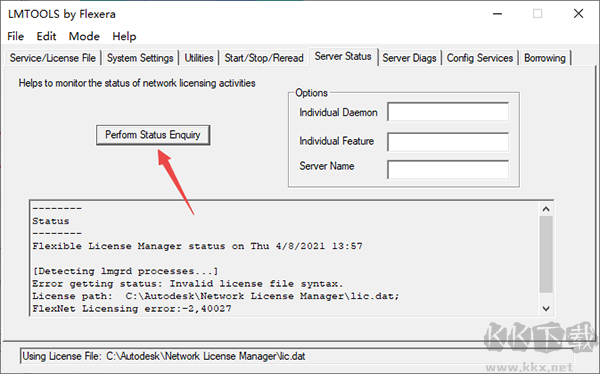Switch to the Config Services tab
Image resolution: width=600 pixels, height=374 pixels.
[x=480, y=58]
